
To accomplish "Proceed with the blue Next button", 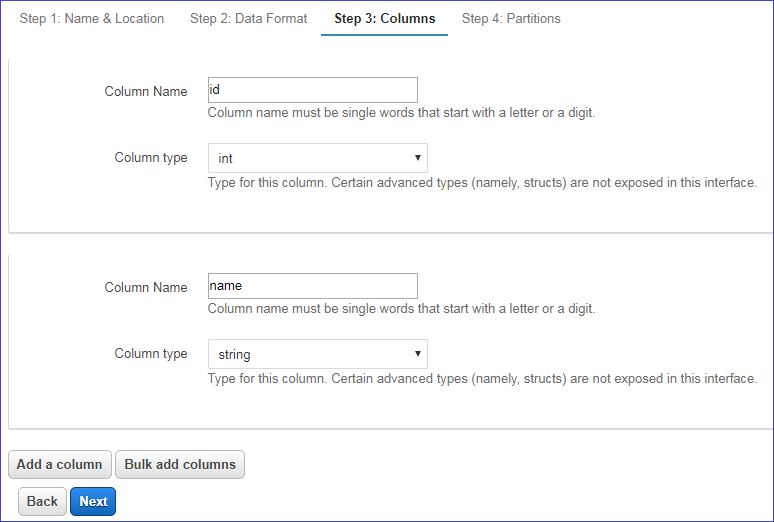I will (93, 501).
